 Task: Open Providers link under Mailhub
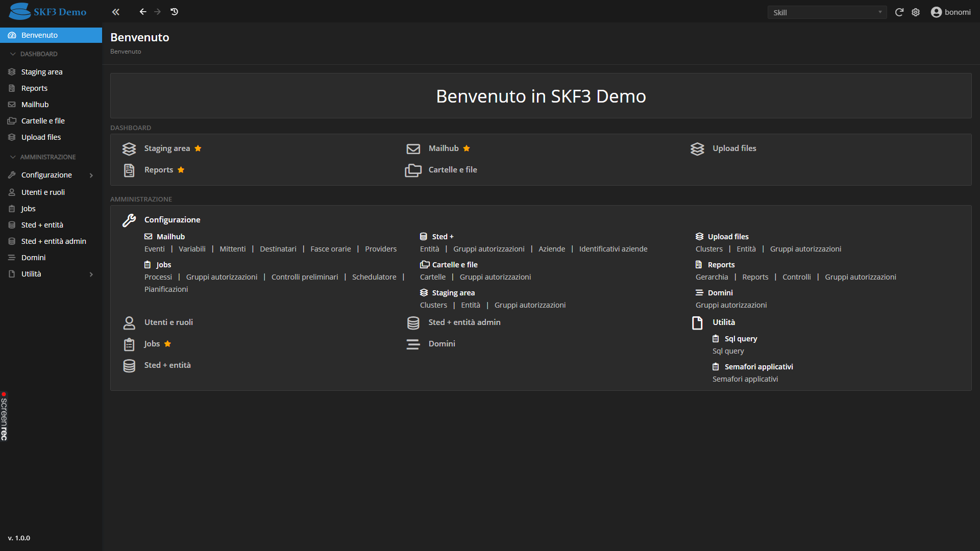[x=381, y=249]
